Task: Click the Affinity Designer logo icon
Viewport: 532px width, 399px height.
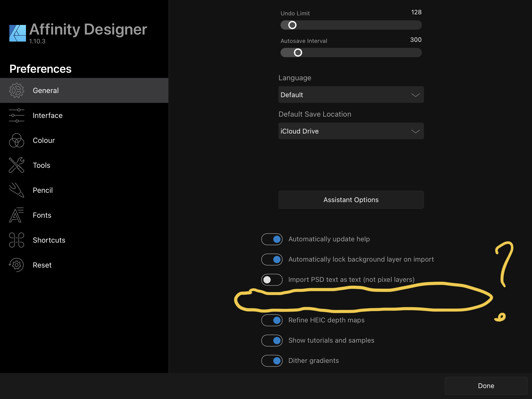Action: [18, 33]
